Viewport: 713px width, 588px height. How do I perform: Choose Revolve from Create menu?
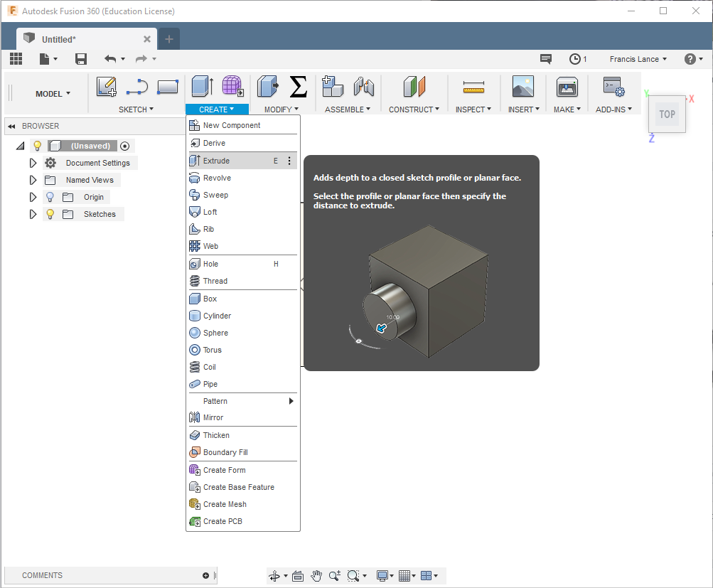(x=243, y=178)
